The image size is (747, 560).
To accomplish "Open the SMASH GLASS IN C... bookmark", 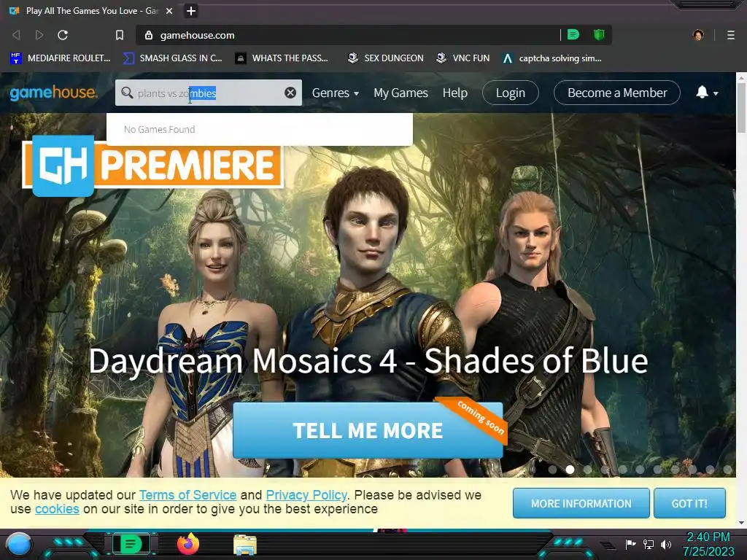I will click(x=173, y=58).
